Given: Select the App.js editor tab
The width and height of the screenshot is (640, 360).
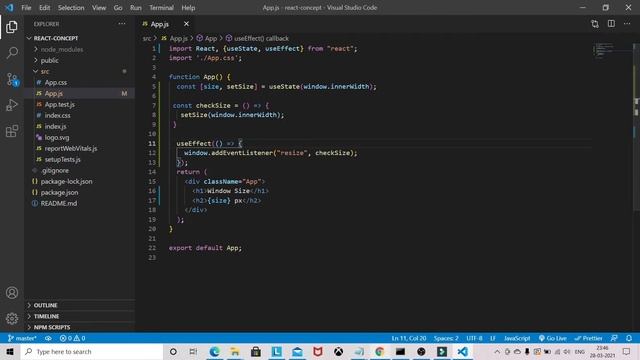Looking at the screenshot, I should [x=160, y=24].
